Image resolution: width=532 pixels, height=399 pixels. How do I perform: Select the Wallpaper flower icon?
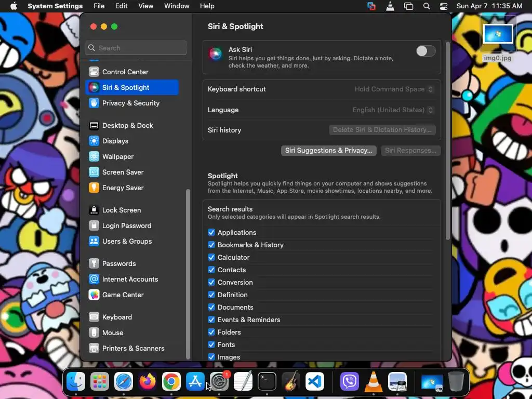[x=94, y=156]
